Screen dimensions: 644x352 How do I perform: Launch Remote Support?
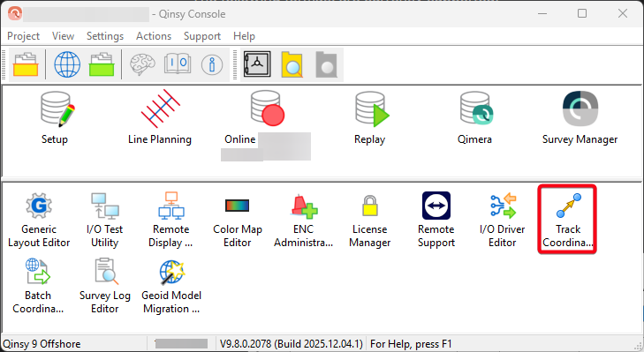pyautogui.click(x=436, y=221)
